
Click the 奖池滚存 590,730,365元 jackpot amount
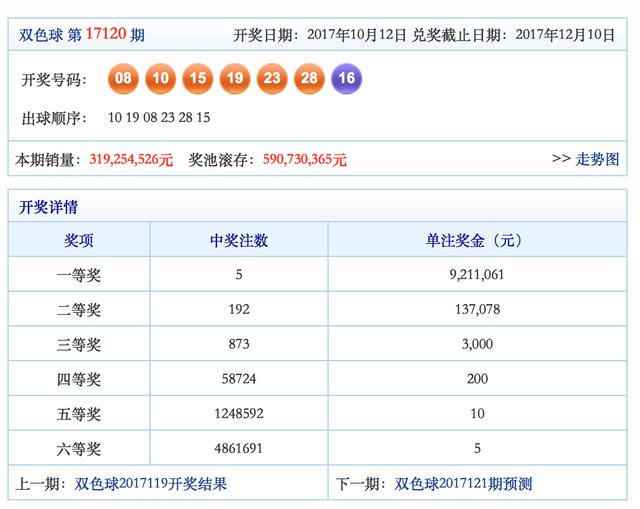pos(304,160)
